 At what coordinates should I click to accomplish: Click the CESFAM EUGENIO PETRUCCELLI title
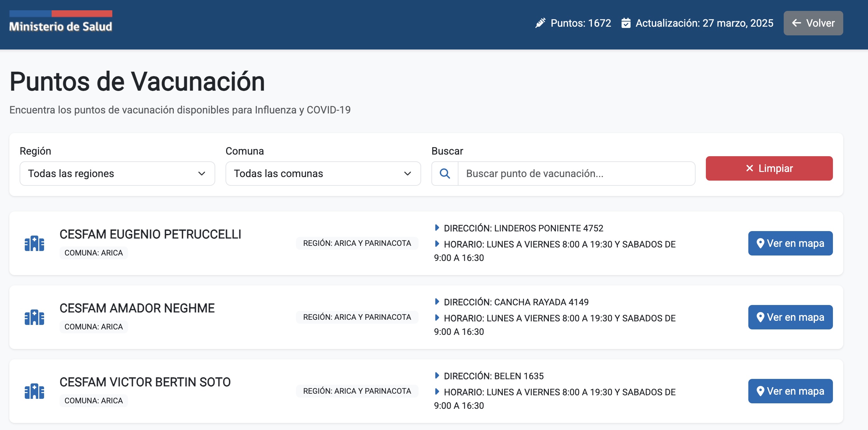(x=150, y=234)
